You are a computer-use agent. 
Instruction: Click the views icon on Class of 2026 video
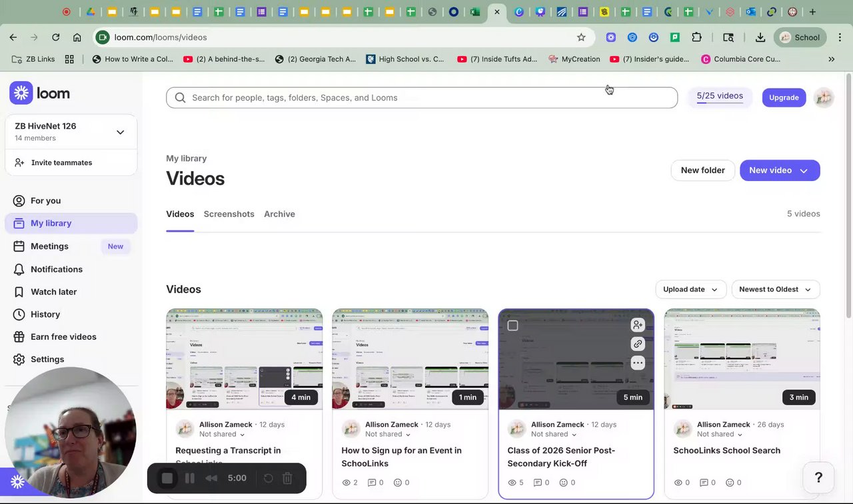click(512, 483)
